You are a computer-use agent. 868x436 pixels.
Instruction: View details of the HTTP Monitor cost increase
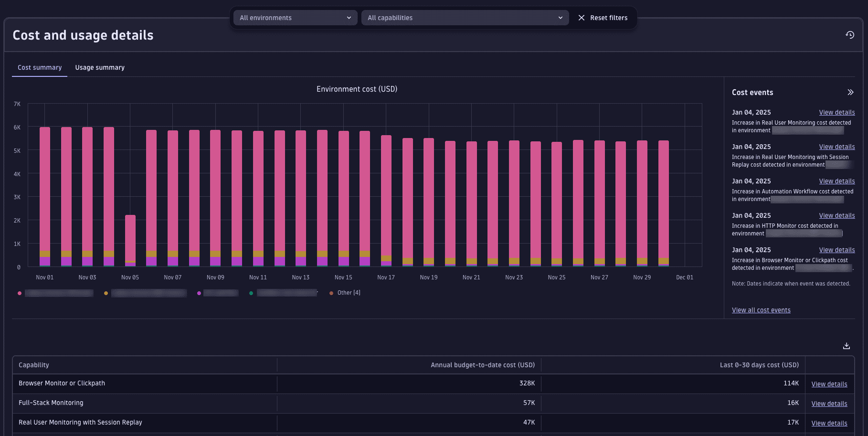[836, 215]
